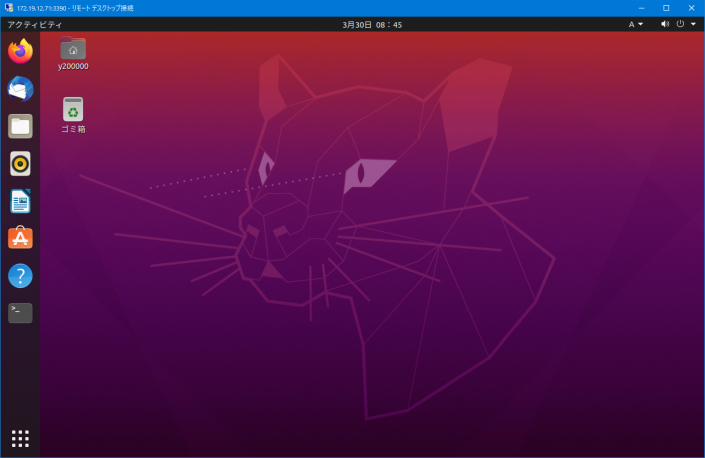Viewport: 705px width, 458px height.
Task: Open the clock and calendar menu
Action: tap(371, 24)
